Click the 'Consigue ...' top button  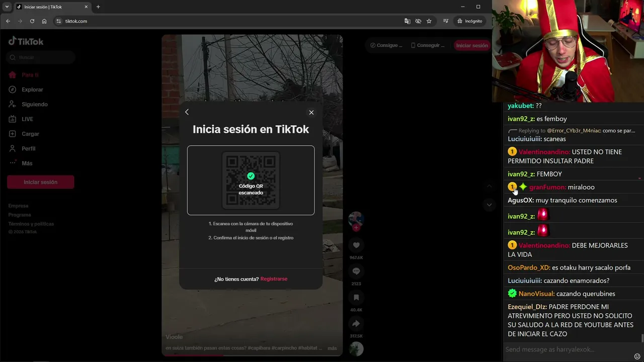point(386,45)
